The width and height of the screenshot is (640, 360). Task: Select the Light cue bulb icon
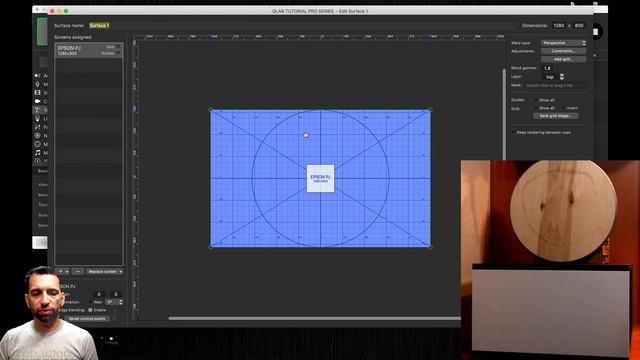coord(37,118)
